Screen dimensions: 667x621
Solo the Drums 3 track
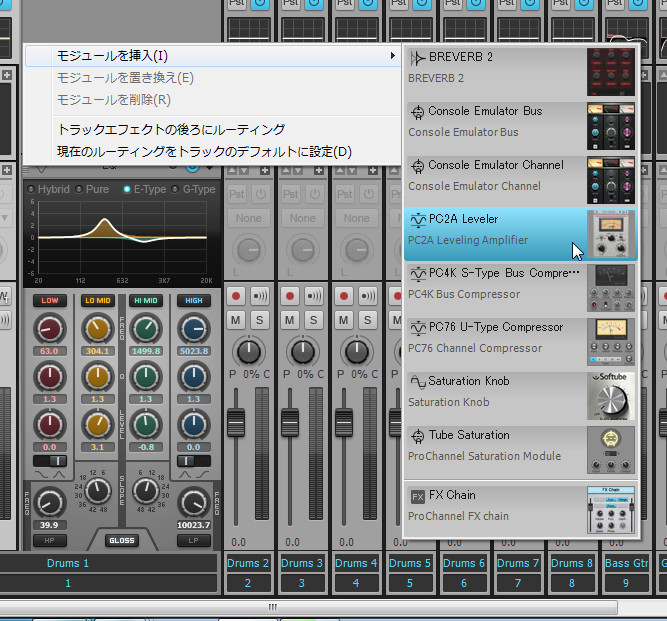(314, 320)
